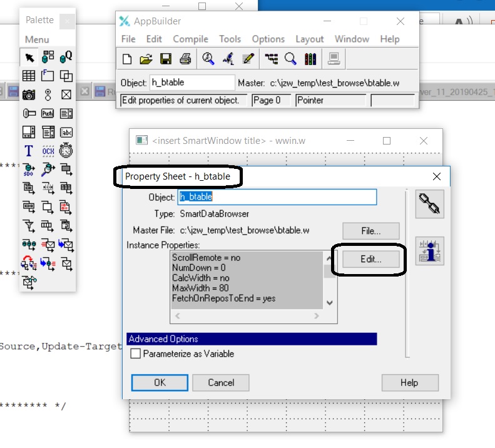Select the SDO SmartDataObject tool
This screenshot has width=495, height=448.
tap(29, 170)
